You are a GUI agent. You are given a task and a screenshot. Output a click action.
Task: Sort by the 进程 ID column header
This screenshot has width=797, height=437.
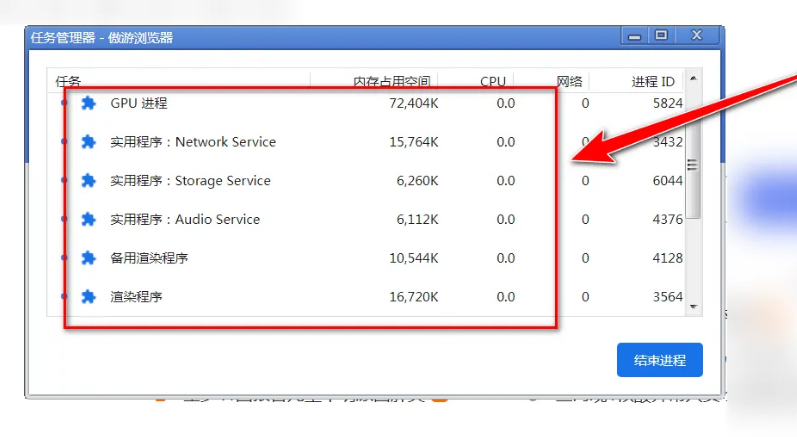pyautogui.click(x=653, y=81)
